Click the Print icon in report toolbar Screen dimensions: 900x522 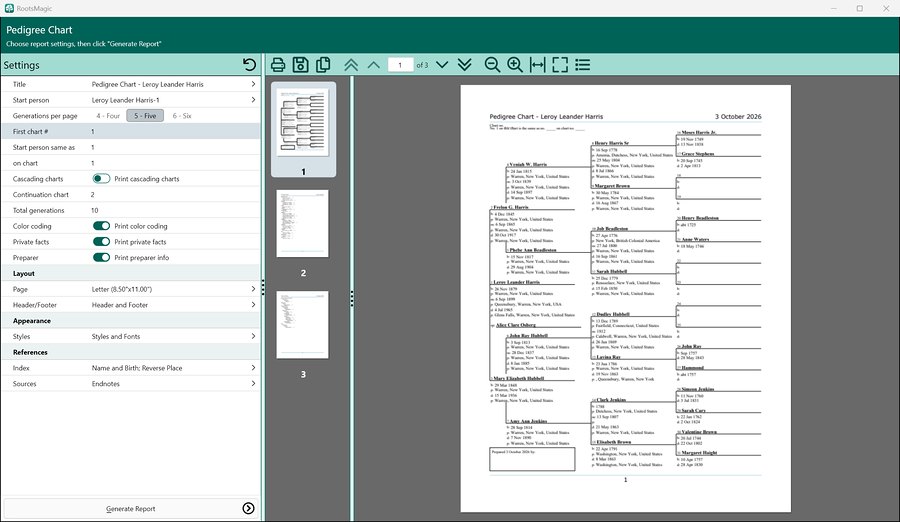(278, 65)
